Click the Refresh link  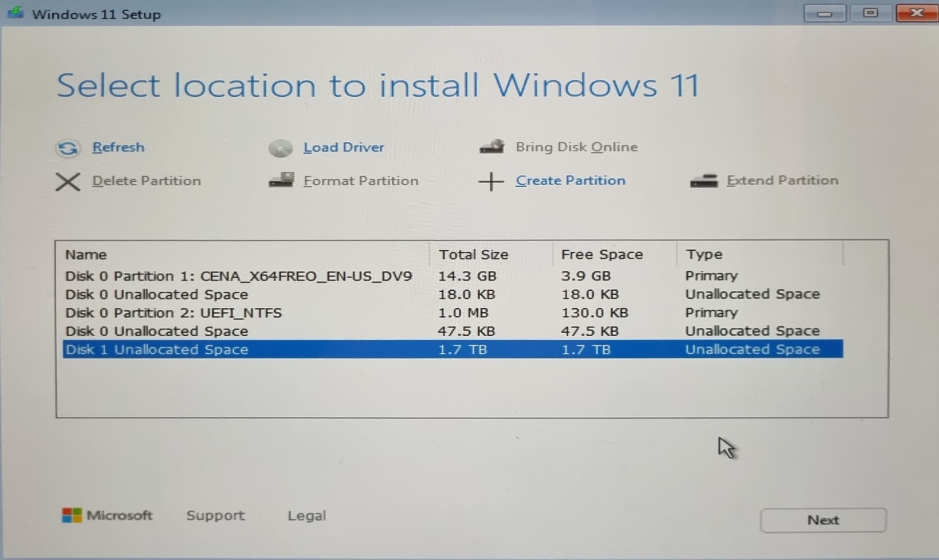point(118,147)
